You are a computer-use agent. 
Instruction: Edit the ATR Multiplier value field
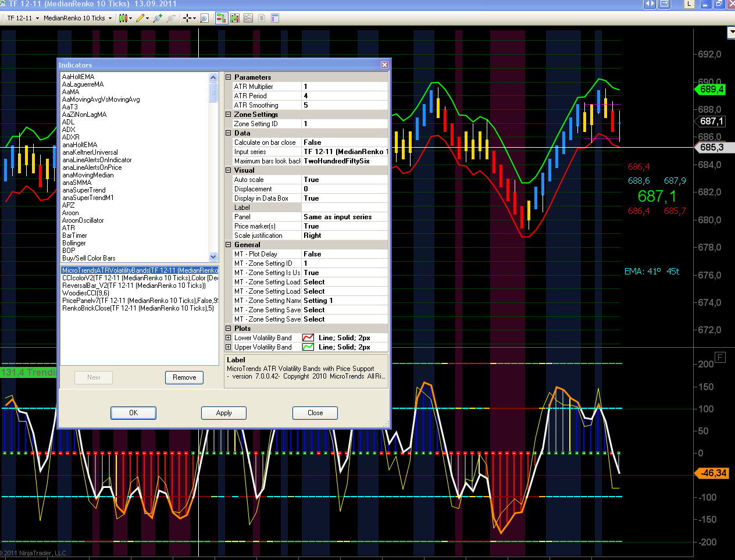344,86
